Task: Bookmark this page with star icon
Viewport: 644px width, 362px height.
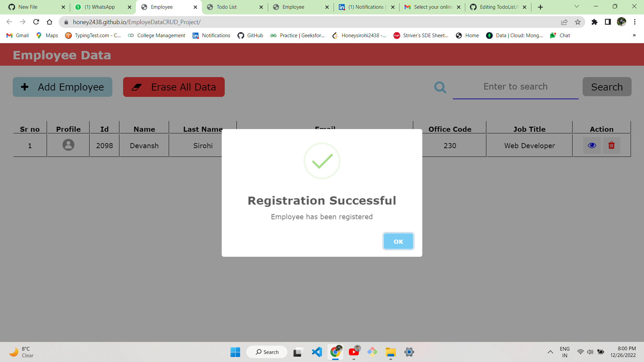Action: 578,22
